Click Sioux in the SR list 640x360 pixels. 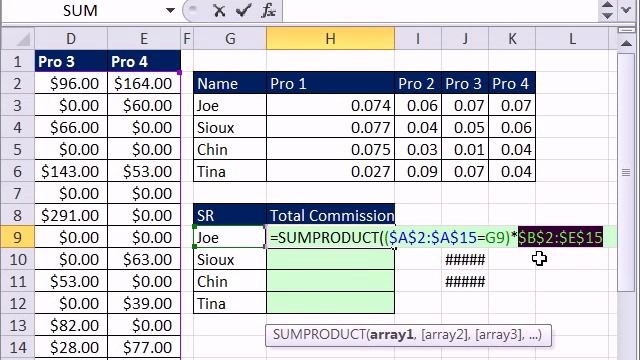(x=230, y=259)
